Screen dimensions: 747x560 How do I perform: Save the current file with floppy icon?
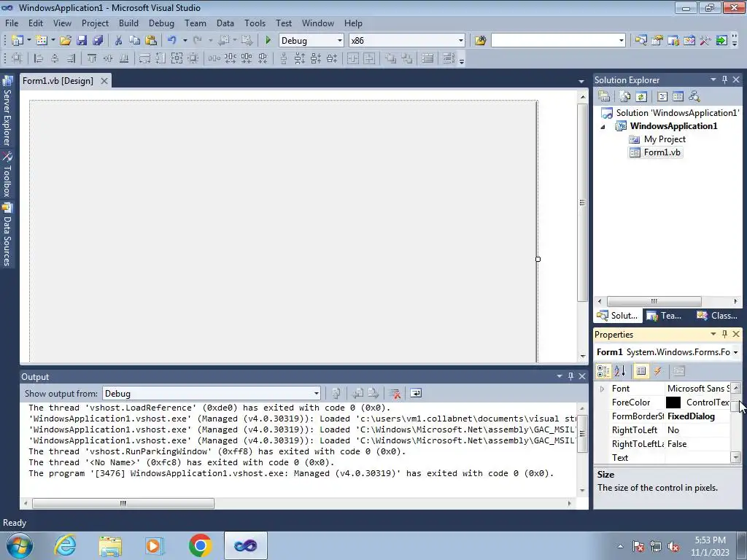[82, 41]
